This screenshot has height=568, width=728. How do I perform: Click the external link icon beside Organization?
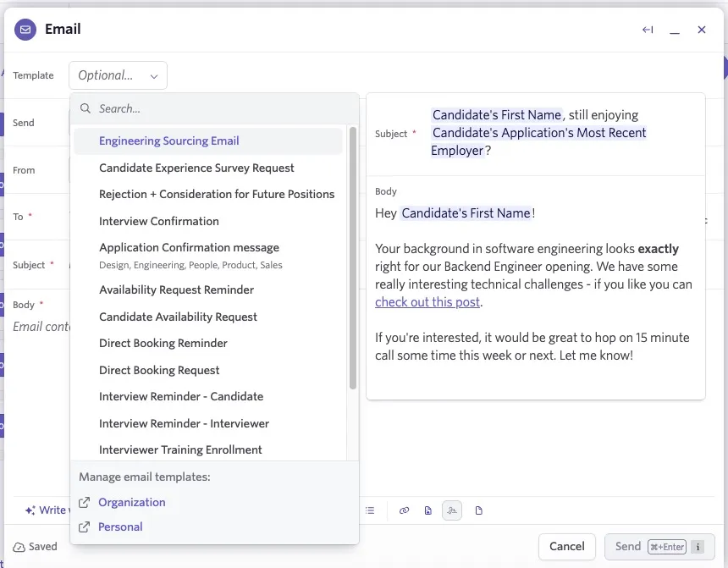(x=84, y=503)
